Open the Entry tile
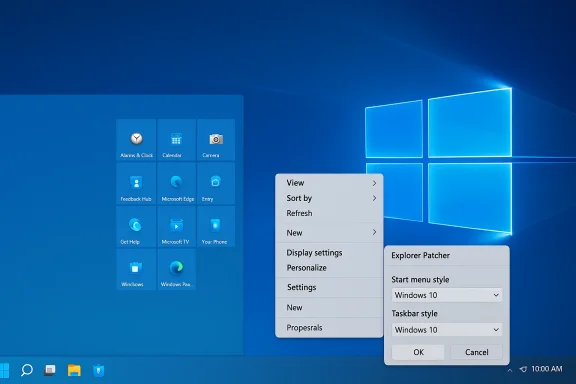The height and width of the screenshot is (384, 576). point(216,183)
